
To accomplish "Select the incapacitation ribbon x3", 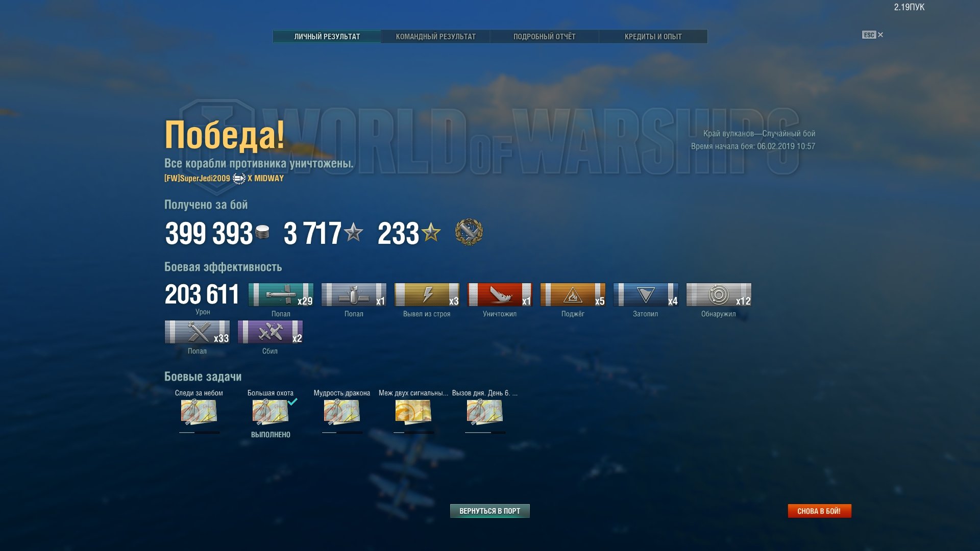I will click(427, 295).
